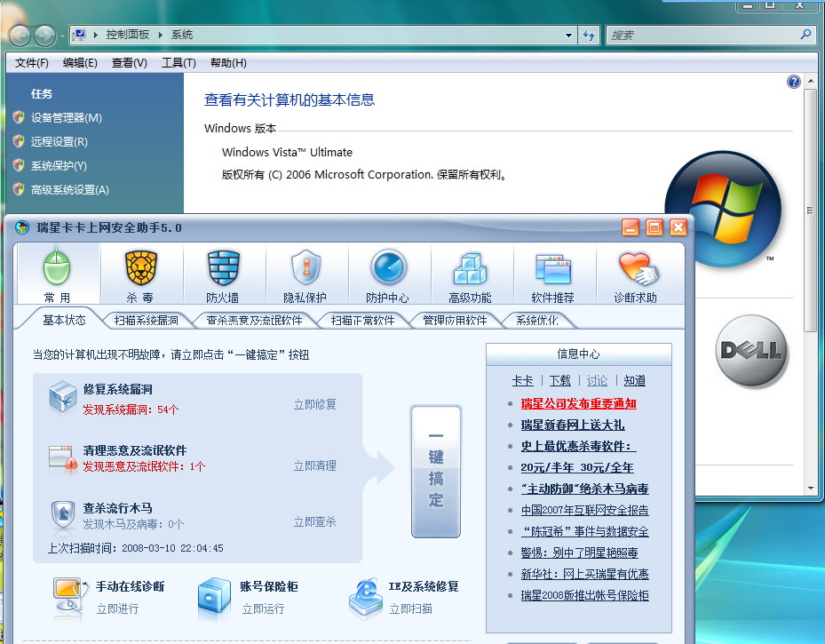Click the 账号保险柜 safe icon
Viewport: 825px width, 644px height.
pyautogui.click(x=214, y=596)
